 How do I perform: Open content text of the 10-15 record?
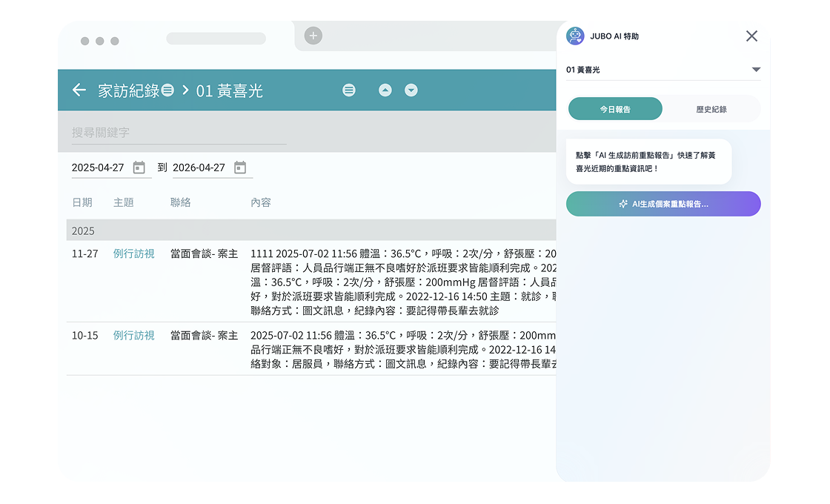403,349
